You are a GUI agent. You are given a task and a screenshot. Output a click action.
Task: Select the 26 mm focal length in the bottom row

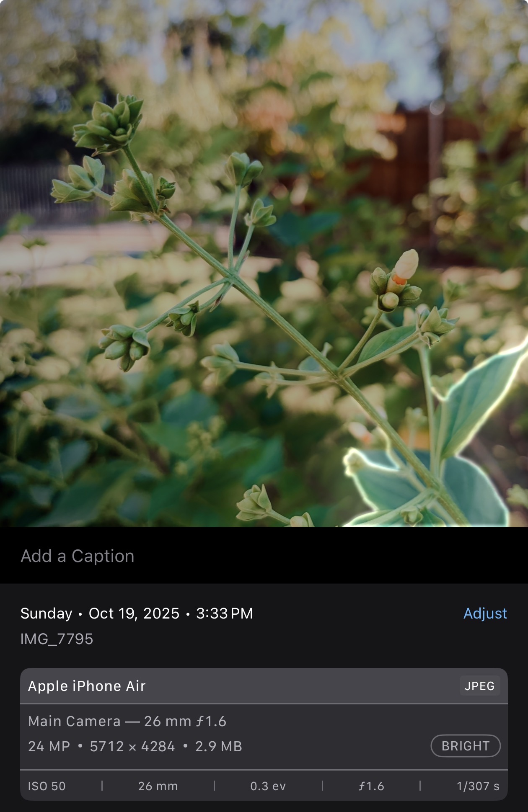coord(158,786)
